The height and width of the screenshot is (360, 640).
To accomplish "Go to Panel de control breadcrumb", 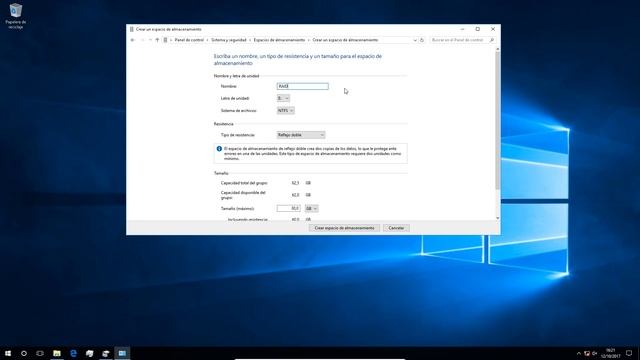I will pos(189,40).
